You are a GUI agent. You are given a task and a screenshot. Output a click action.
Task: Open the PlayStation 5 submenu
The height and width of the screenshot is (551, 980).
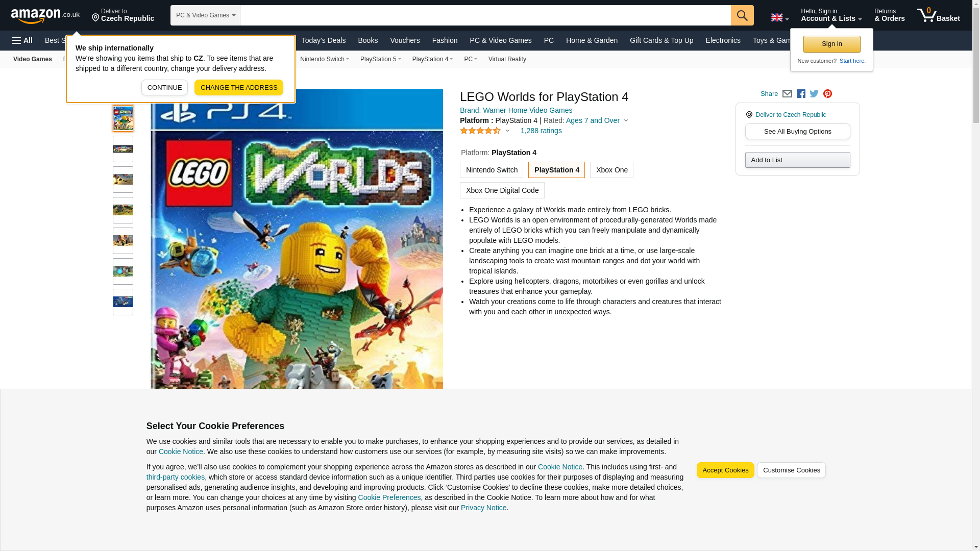380,59
